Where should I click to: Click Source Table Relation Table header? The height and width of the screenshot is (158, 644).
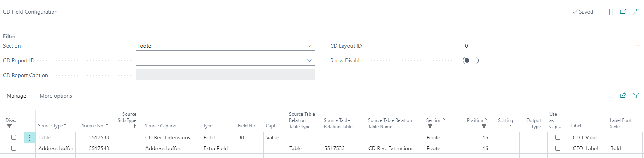click(338, 123)
